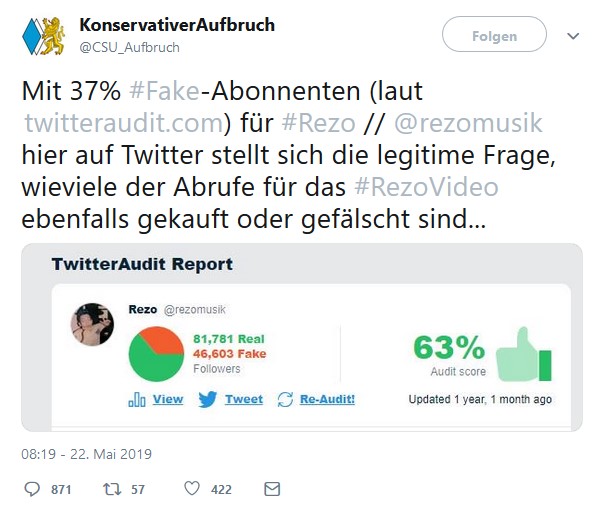Click the @CSU_Aufbruch handle
The height and width of the screenshot is (507, 608).
[x=130, y=47]
